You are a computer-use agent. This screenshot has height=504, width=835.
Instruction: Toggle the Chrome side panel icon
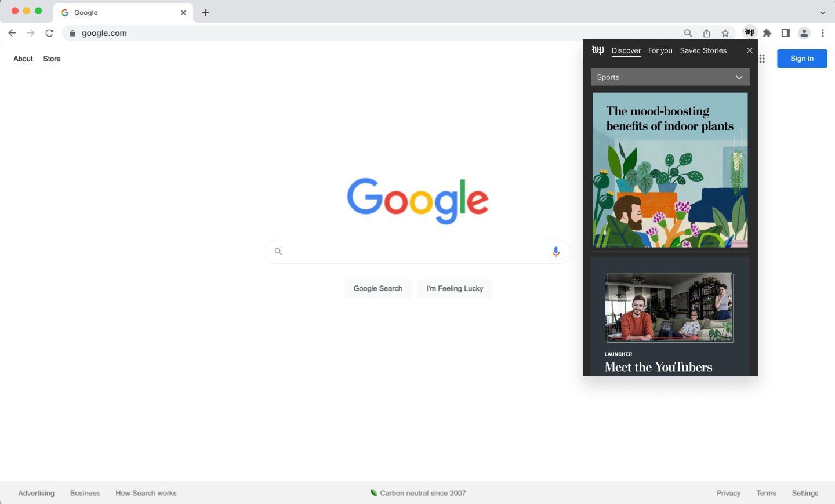[x=786, y=33]
